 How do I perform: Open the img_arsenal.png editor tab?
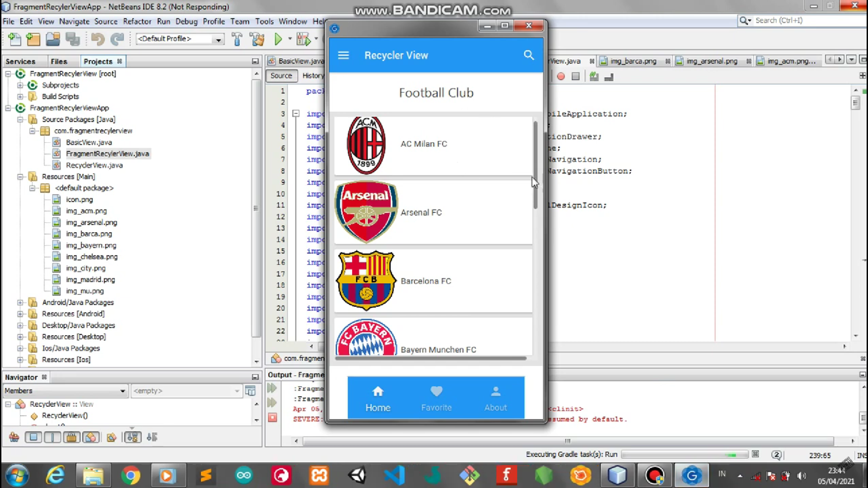(x=712, y=61)
